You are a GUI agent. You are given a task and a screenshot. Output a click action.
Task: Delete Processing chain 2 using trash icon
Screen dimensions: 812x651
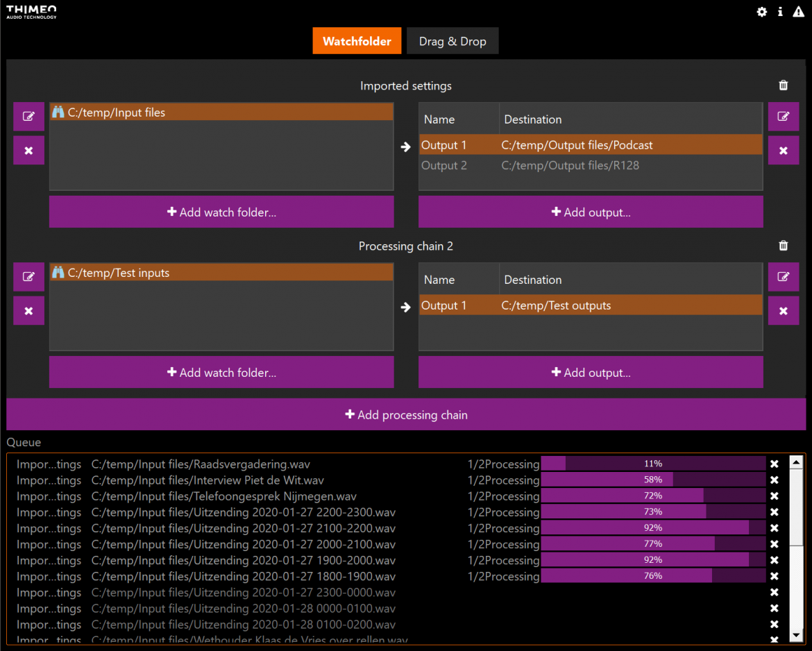tap(784, 246)
